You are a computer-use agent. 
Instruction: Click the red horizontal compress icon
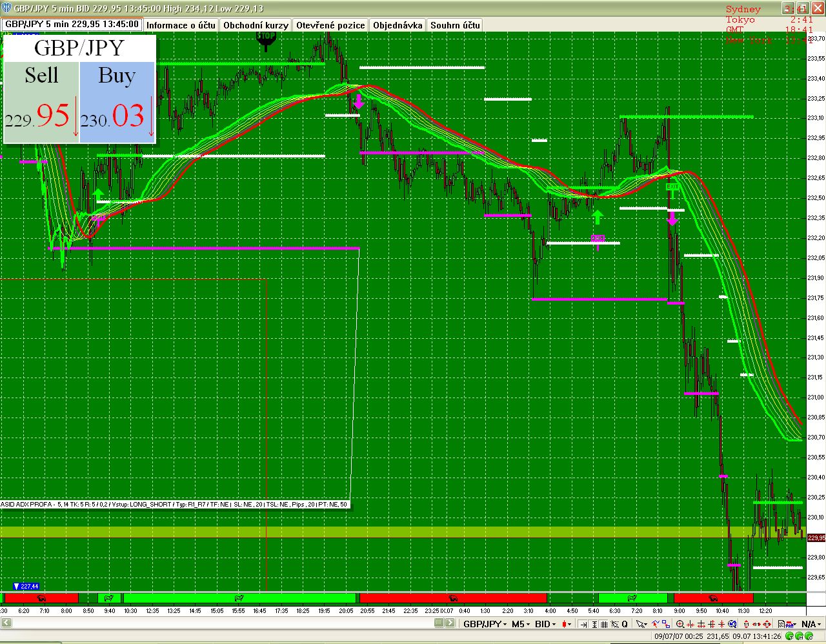click(x=690, y=624)
